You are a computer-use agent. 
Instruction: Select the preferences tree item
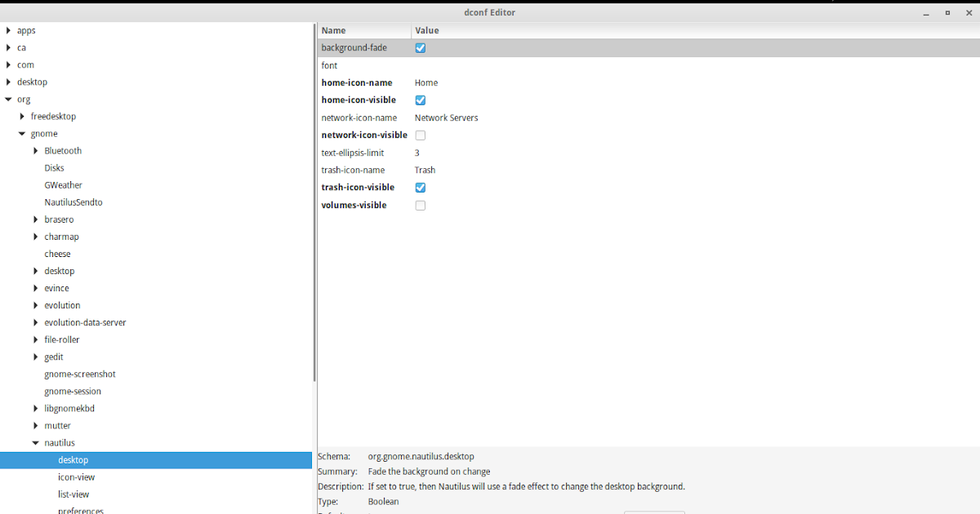(x=81, y=511)
